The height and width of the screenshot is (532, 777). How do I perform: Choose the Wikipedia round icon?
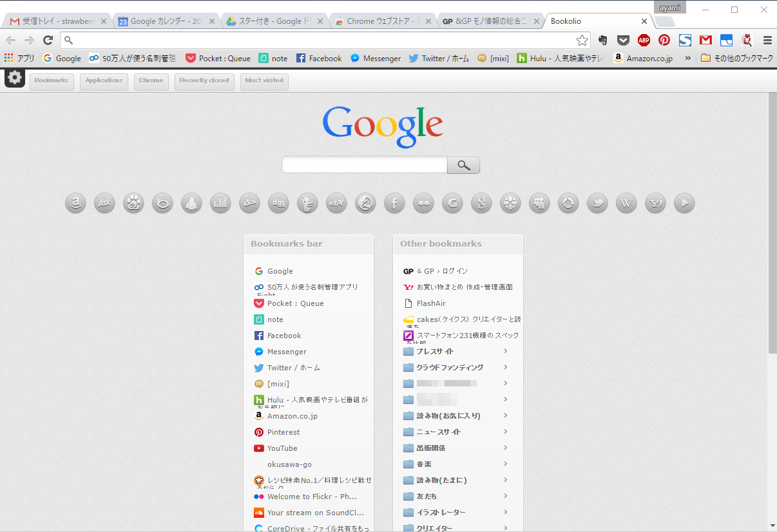[x=626, y=204]
